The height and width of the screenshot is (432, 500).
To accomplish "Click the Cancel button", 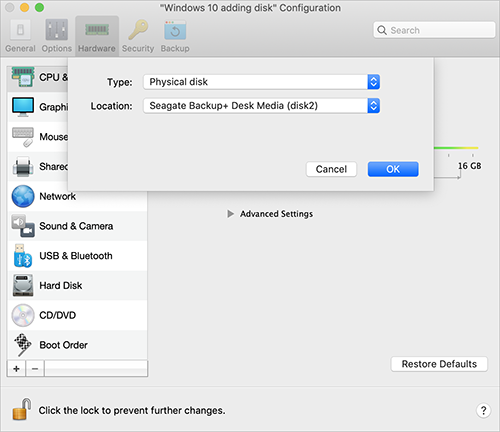I will click(331, 169).
